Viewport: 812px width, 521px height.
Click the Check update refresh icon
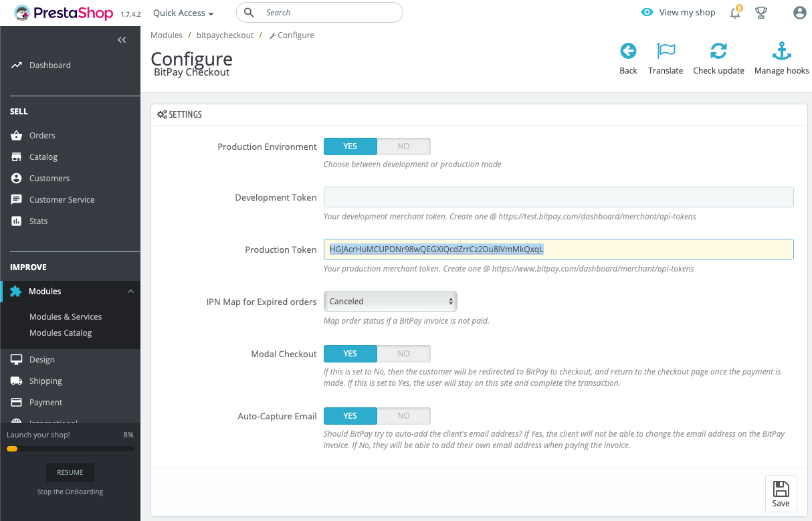point(718,51)
